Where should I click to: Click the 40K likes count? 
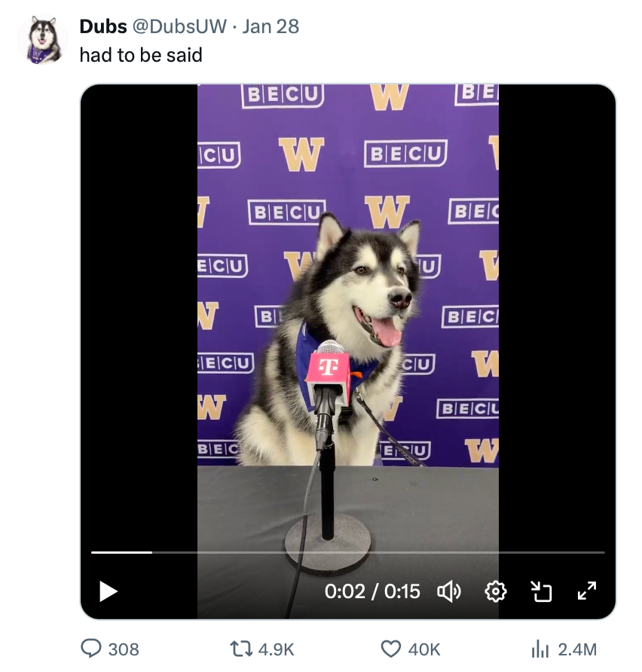(x=424, y=649)
